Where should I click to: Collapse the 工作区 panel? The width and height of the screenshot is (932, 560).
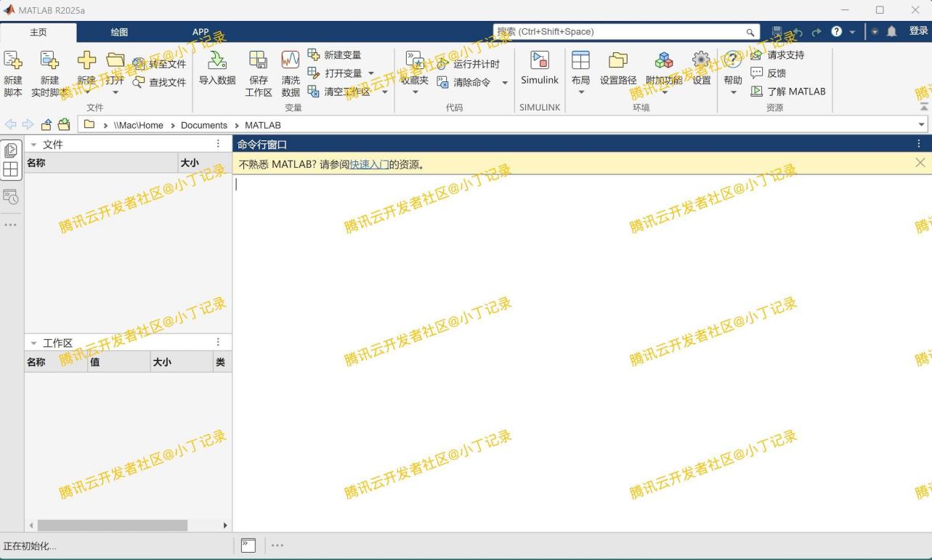[x=33, y=343]
